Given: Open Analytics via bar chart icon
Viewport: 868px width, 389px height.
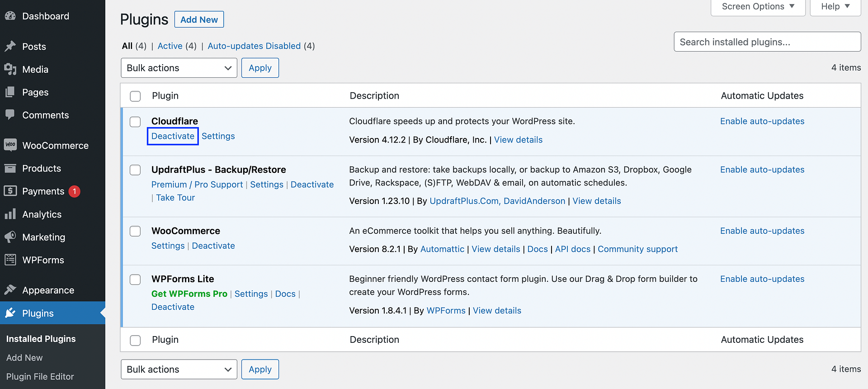Looking at the screenshot, I should (10, 214).
